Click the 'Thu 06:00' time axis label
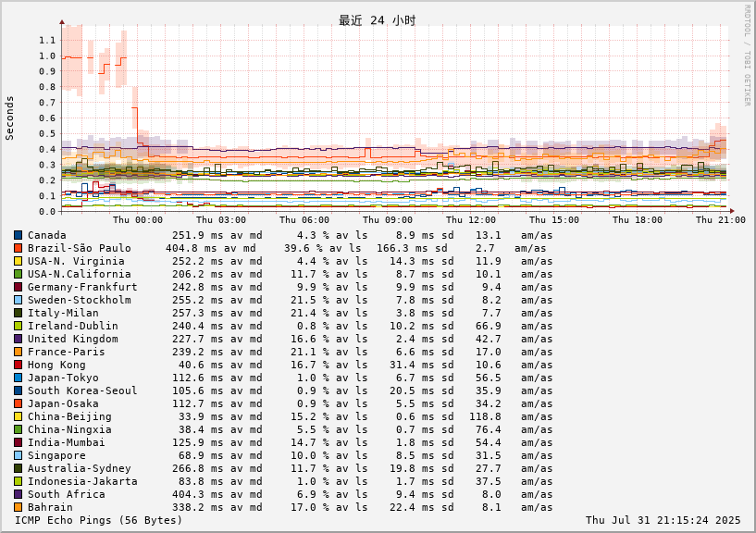This screenshot has width=756, height=533. tap(304, 220)
